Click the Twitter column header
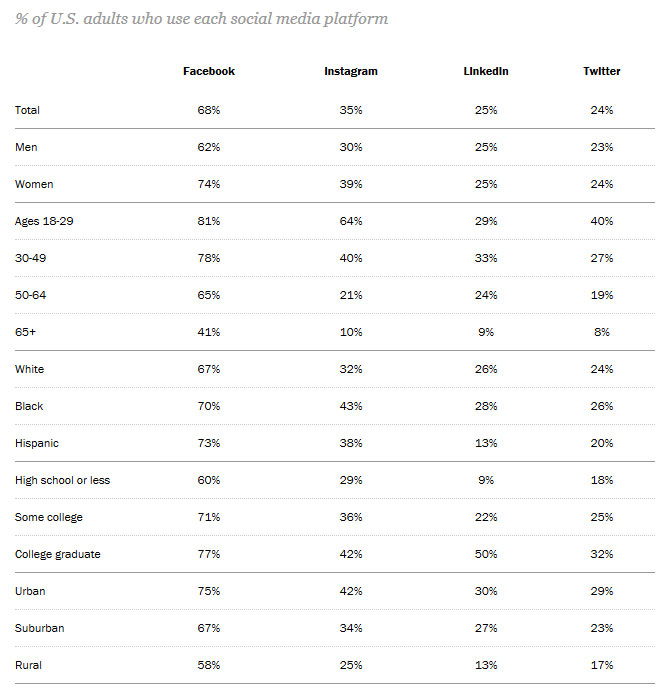The image size is (667, 694). click(x=601, y=71)
